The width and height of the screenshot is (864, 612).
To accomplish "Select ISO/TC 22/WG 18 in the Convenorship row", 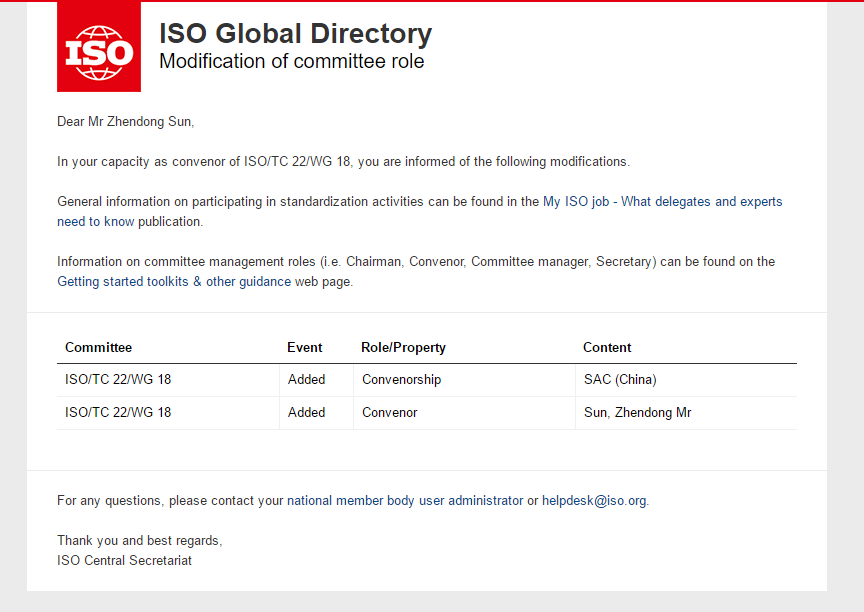I will point(118,380).
